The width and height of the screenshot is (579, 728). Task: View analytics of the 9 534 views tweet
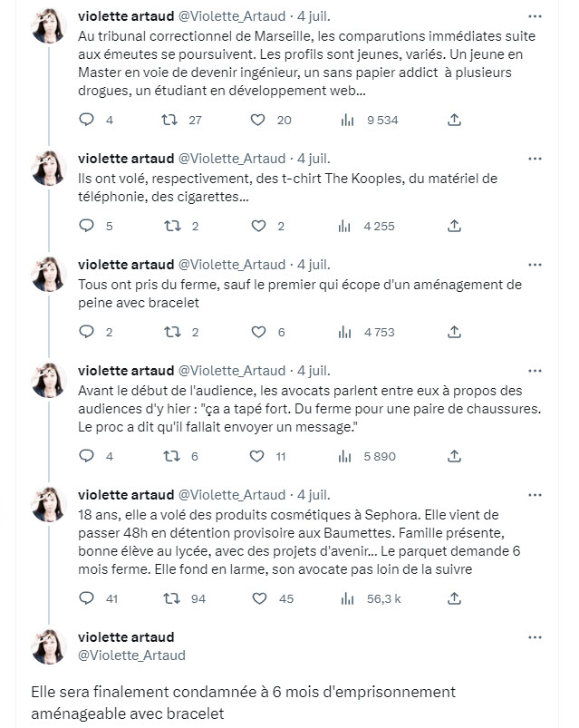point(346,120)
